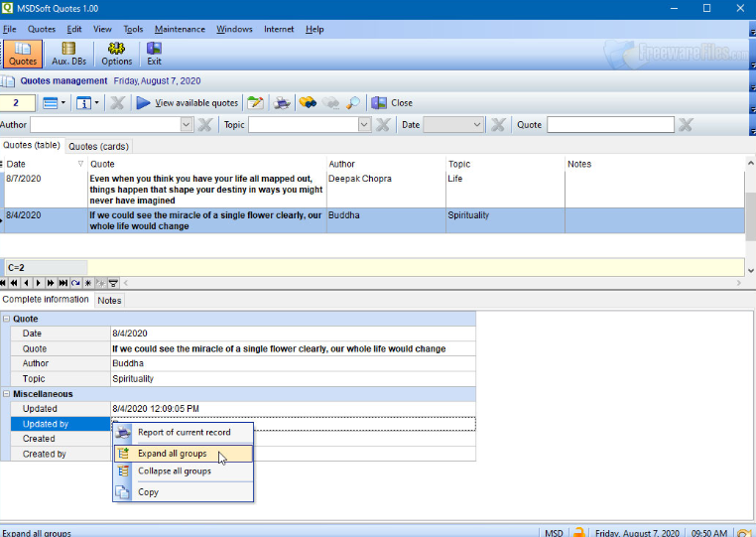This screenshot has width=756, height=537.
Task: Click the filter funnel navigator icon
Action: pos(113,283)
